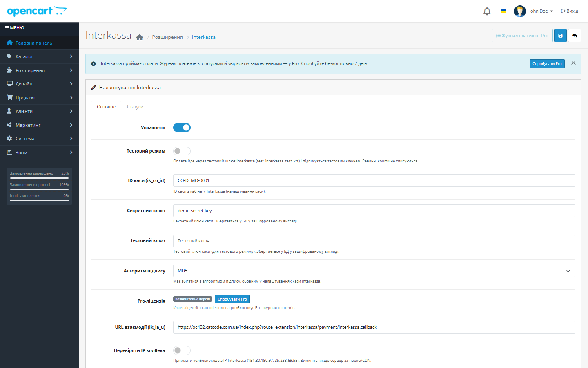Click the Клієнти user icon
Screen dimensions: 588x368
pyautogui.click(x=9, y=111)
